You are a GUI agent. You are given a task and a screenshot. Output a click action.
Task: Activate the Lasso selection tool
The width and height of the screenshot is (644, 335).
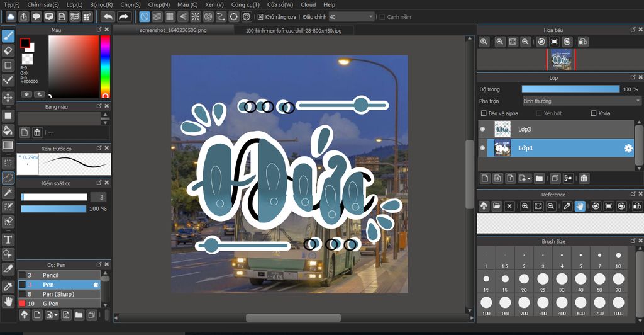8,178
